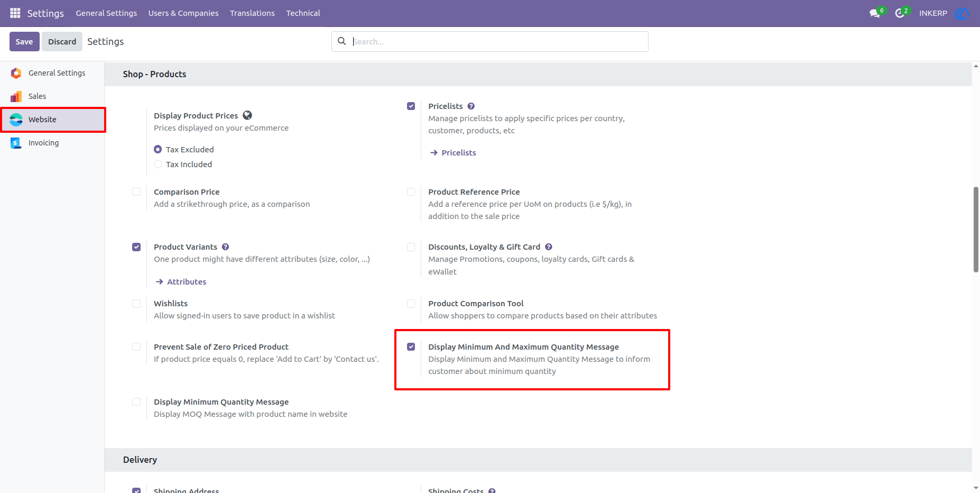The image size is (980, 493).
Task: Click the Sales app icon in sidebar
Action: coord(16,96)
